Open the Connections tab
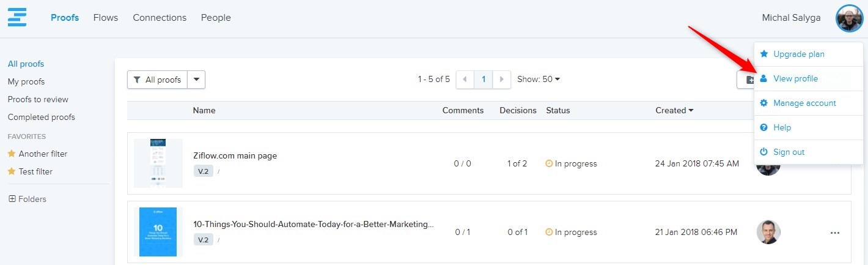Image resolution: width=868 pixels, height=265 pixels. click(x=160, y=18)
